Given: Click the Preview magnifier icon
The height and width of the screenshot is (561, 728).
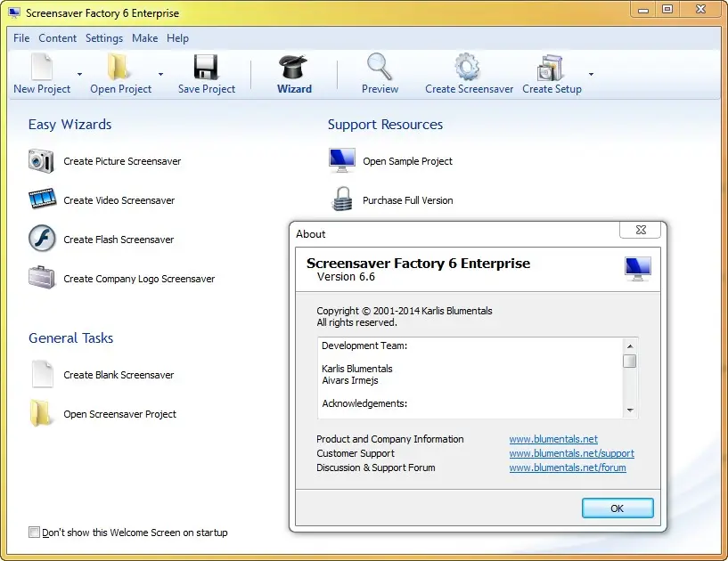Looking at the screenshot, I should click(x=380, y=67).
